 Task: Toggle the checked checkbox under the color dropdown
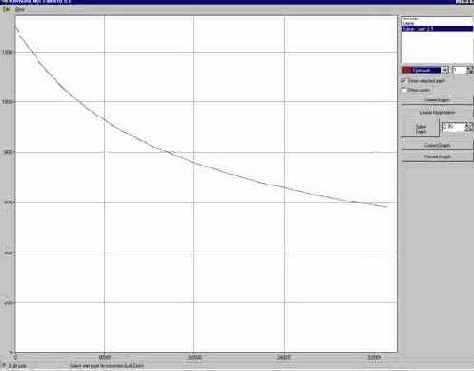pyautogui.click(x=403, y=81)
